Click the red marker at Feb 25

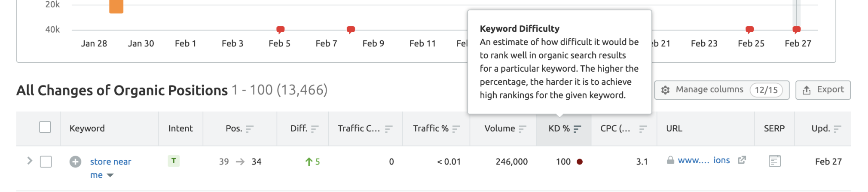pos(749,30)
